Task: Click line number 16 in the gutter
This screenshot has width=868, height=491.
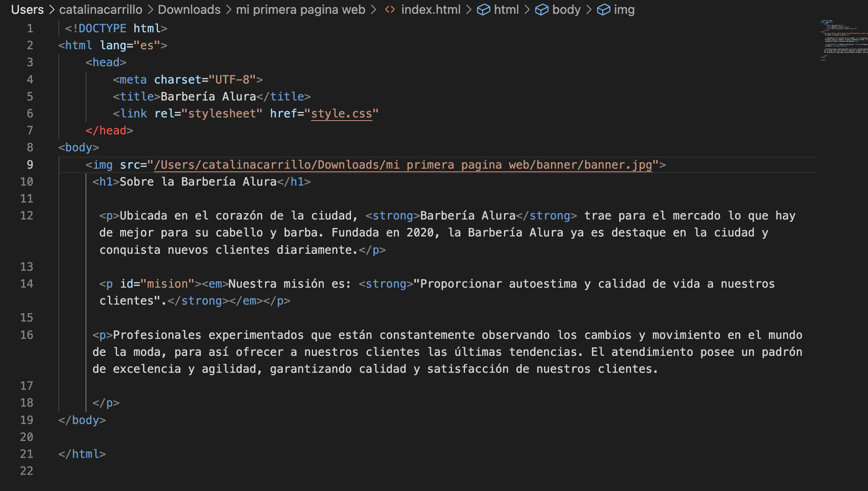Action: coord(26,335)
